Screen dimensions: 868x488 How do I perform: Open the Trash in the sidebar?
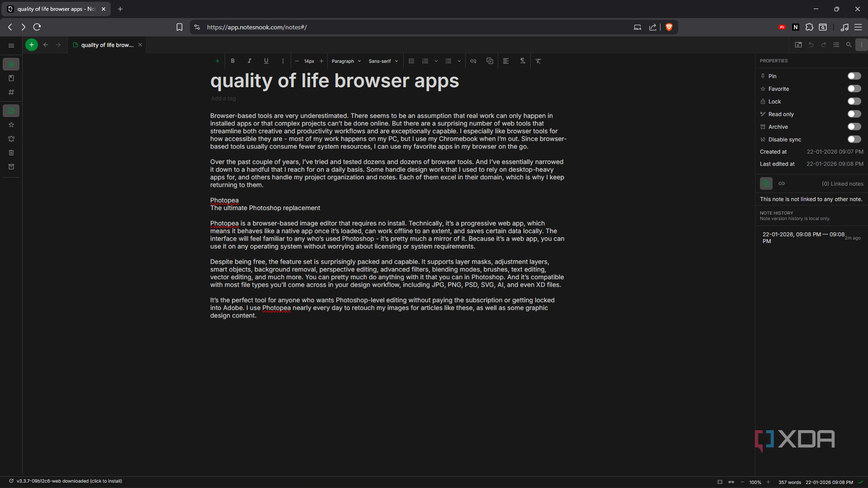click(11, 153)
